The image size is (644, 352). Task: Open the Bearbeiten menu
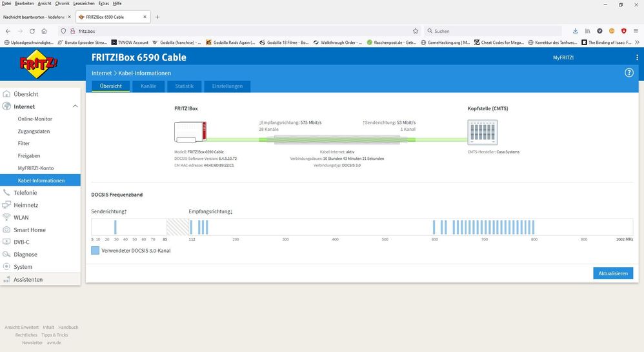(25, 3)
